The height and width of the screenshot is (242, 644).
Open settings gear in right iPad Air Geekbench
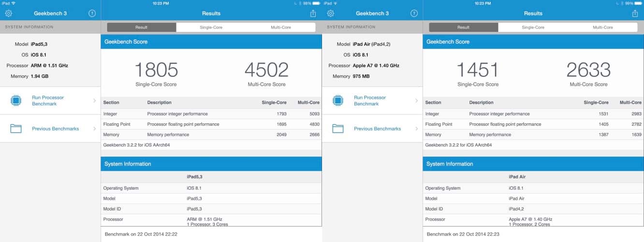(331, 14)
